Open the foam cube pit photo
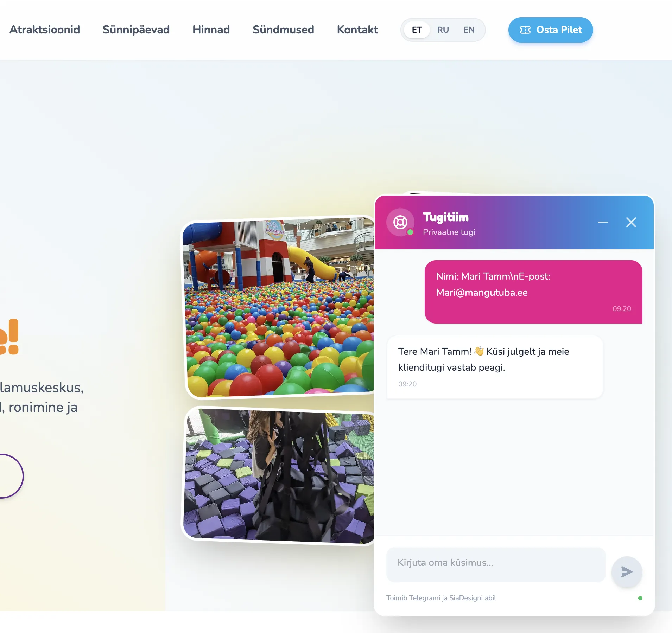 pyautogui.click(x=279, y=476)
